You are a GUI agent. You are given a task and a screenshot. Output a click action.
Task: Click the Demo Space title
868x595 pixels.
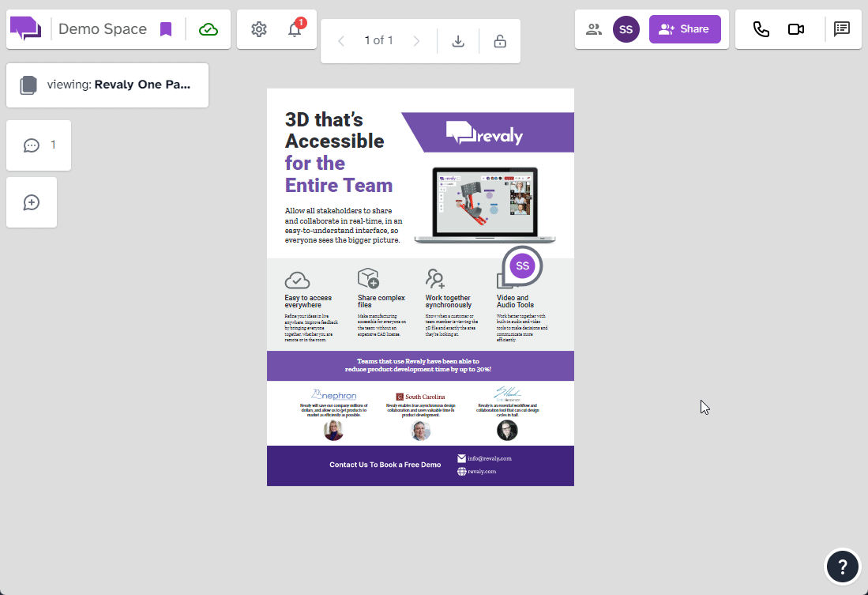(103, 28)
